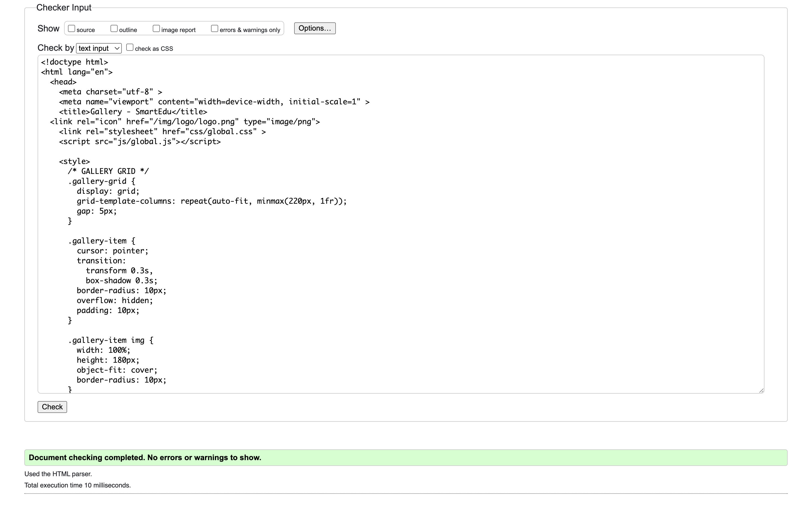Expand the Check by text input dropdown
The width and height of the screenshot is (812, 509).
99,49
